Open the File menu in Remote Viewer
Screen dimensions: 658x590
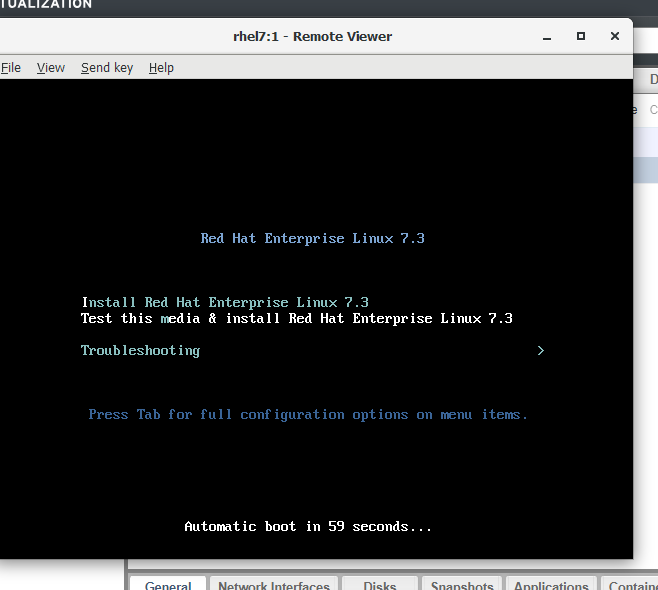pos(10,68)
